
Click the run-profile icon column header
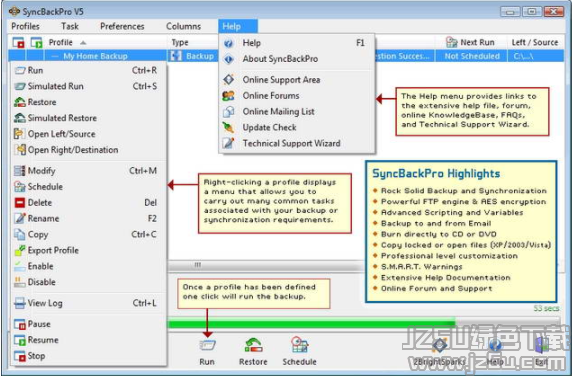pos(36,42)
